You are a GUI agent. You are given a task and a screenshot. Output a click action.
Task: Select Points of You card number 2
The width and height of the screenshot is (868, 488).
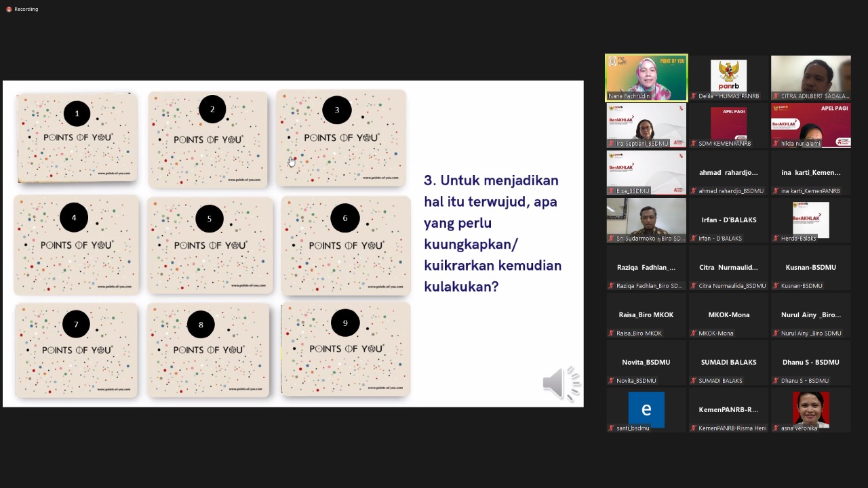pos(208,140)
